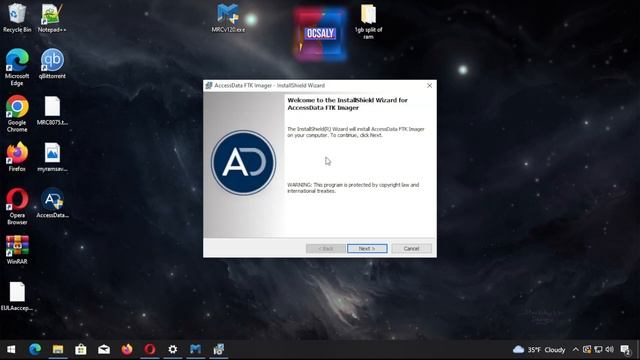This screenshot has height=360, width=640.
Task: Open the notification center icon
Action: pos(625,350)
